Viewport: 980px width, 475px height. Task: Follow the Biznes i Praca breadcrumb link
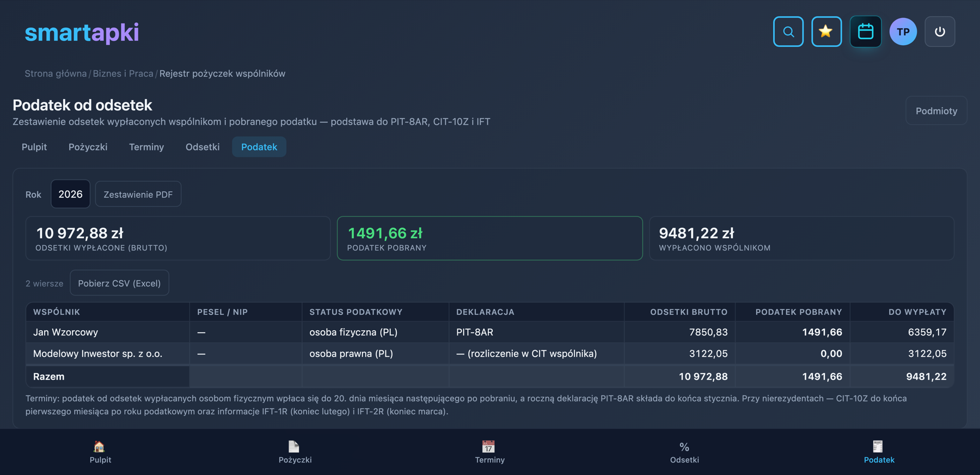[123, 74]
